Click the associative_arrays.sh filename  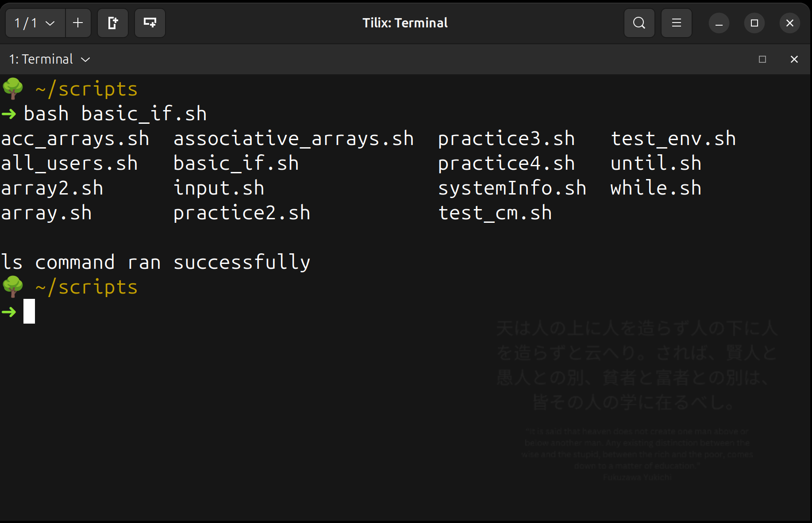[293, 139]
